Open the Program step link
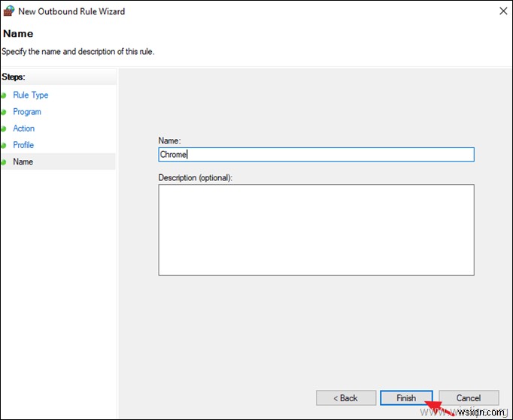 click(27, 112)
